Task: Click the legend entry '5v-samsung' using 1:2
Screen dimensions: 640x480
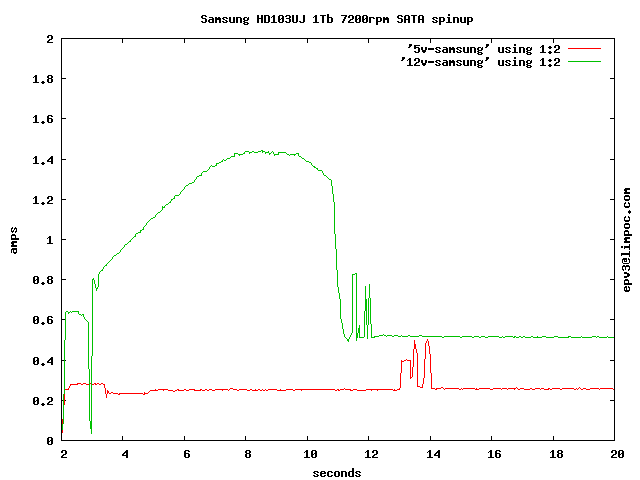Action: pyautogui.click(x=484, y=49)
